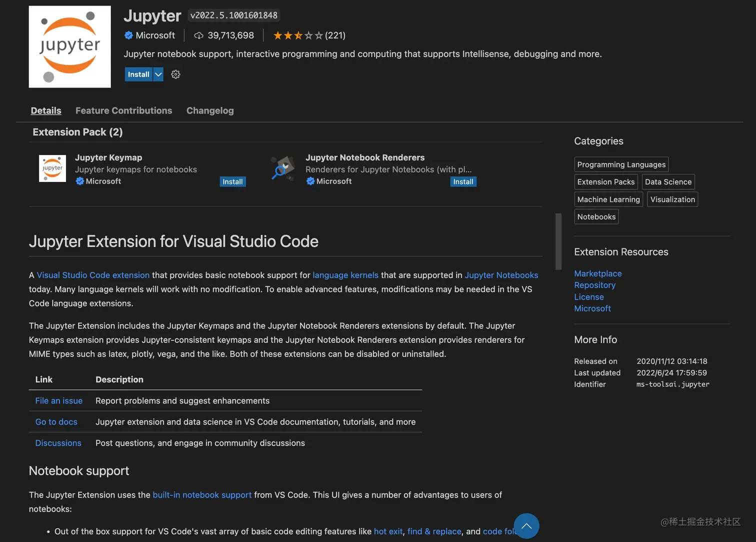Open the Discussions link
The width and height of the screenshot is (756, 542).
(x=58, y=443)
